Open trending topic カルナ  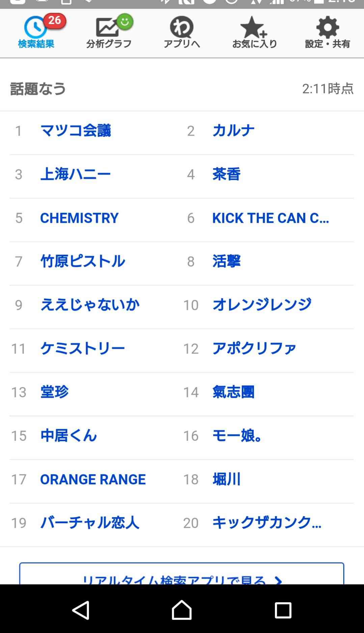tap(233, 131)
